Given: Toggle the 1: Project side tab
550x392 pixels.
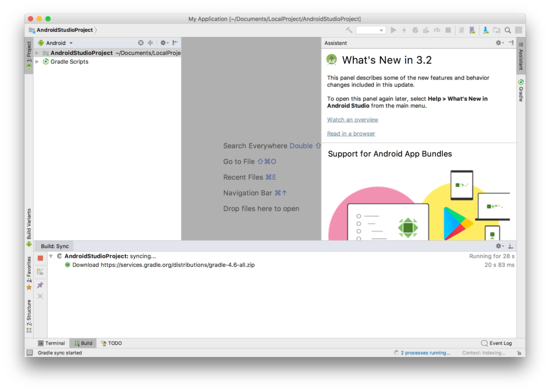Looking at the screenshot, I should [29, 55].
